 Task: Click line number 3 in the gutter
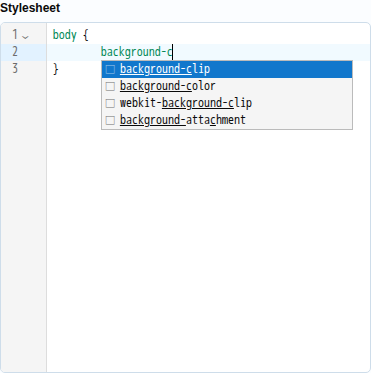(x=15, y=69)
